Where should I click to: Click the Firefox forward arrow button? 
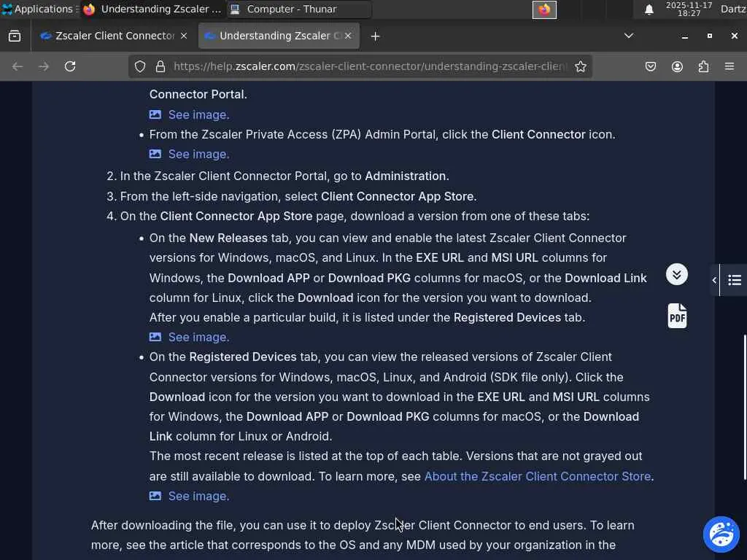coord(43,66)
